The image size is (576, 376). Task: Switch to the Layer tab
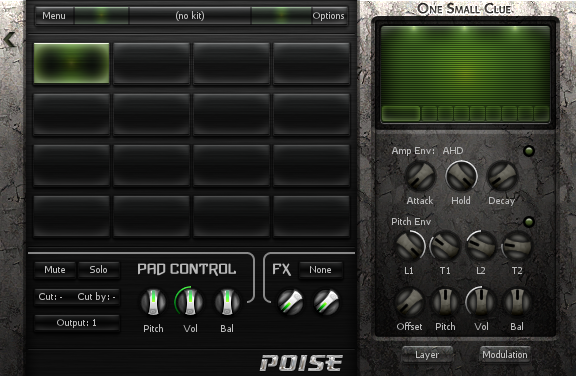427,355
